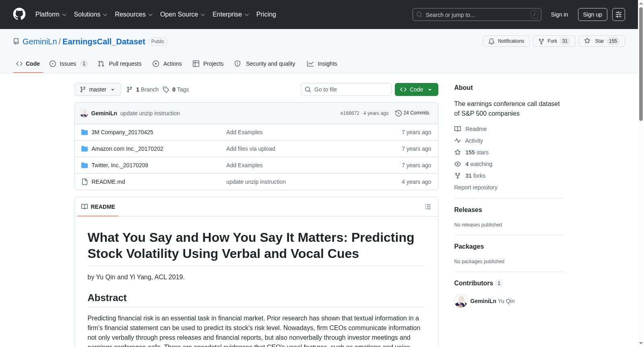644x347 pixels.
Task: Click the commit history clock icon
Action: point(398,113)
